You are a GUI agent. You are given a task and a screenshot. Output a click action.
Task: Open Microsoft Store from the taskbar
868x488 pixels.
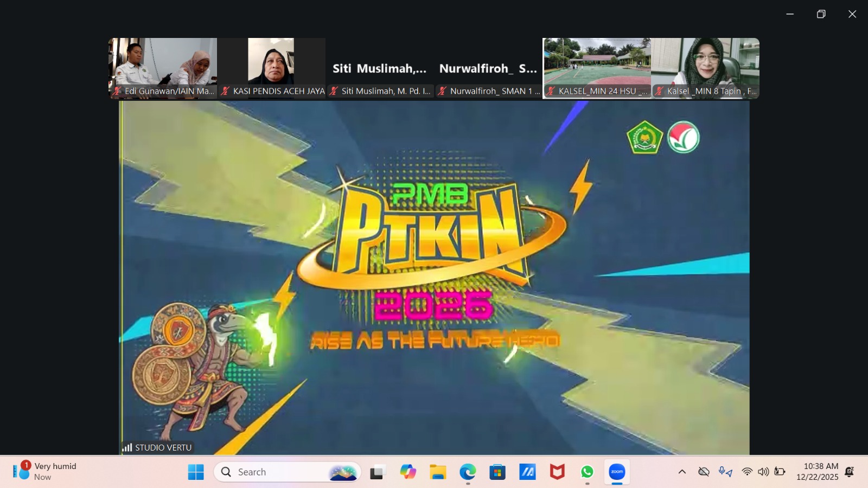tap(497, 472)
